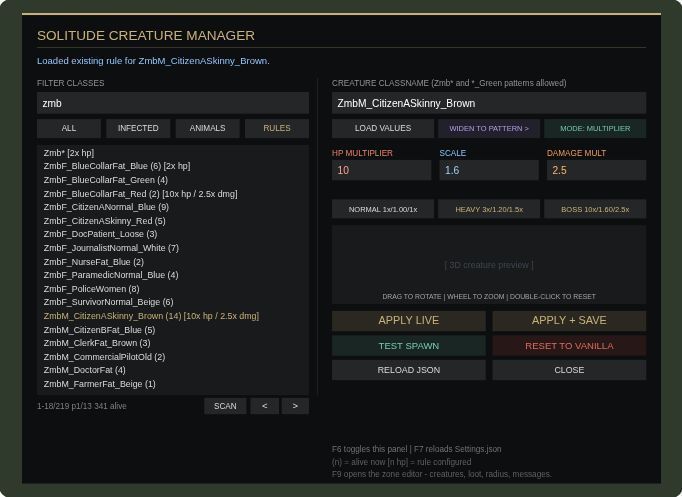Apply the HEAVY 3x/1.20/1.5x preset
This screenshot has height=497, width=682.
click(x=489, y=209)
